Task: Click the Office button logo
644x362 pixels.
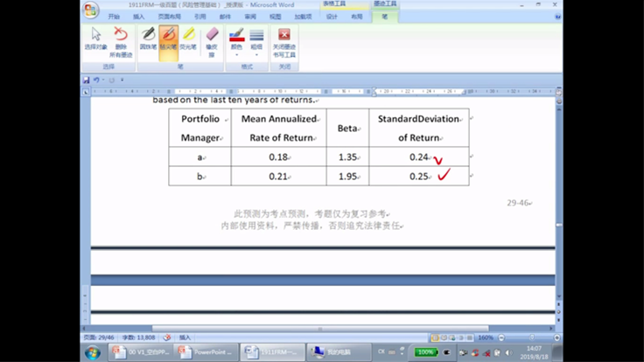Action: click(x=91, y=10)
